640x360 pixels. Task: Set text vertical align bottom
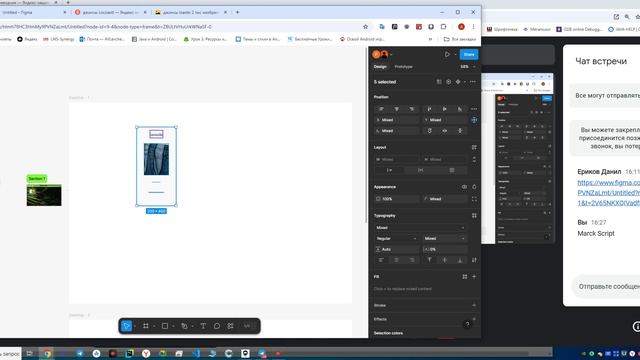coord(460,260)
